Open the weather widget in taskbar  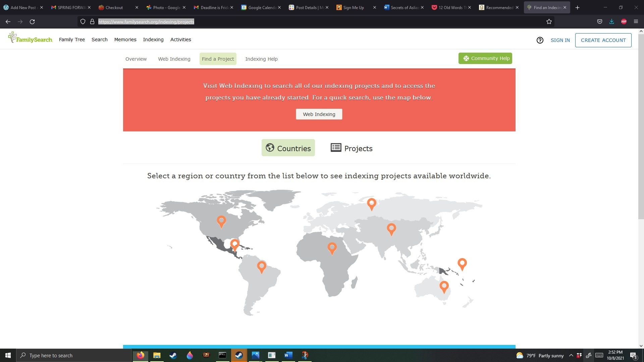(x=540, y=356)
